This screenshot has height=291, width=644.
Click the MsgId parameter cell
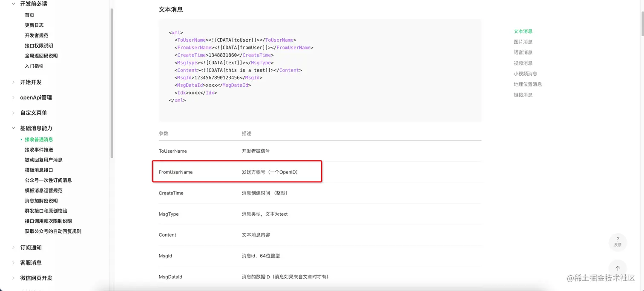coord(166,256)
